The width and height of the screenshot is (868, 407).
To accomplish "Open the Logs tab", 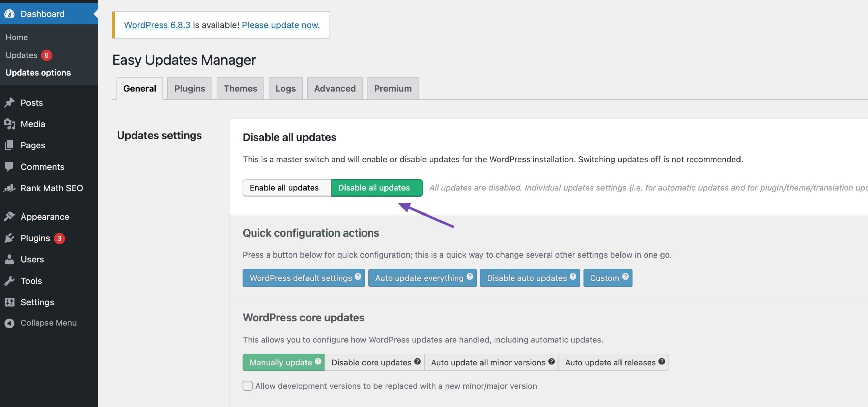I will 285,88.
